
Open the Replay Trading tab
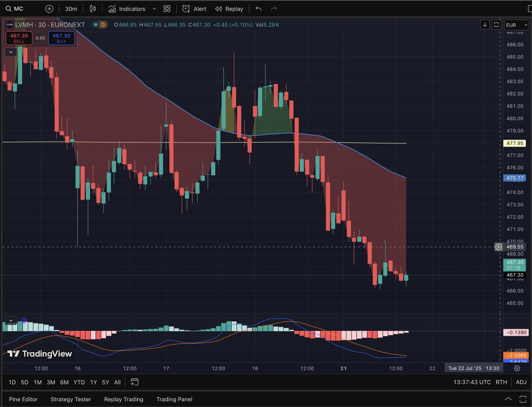pos(124,399)
